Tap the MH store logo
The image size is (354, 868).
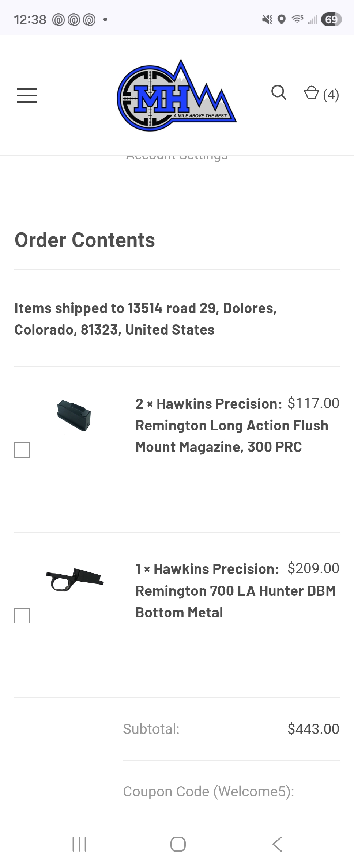pos(177,96)
